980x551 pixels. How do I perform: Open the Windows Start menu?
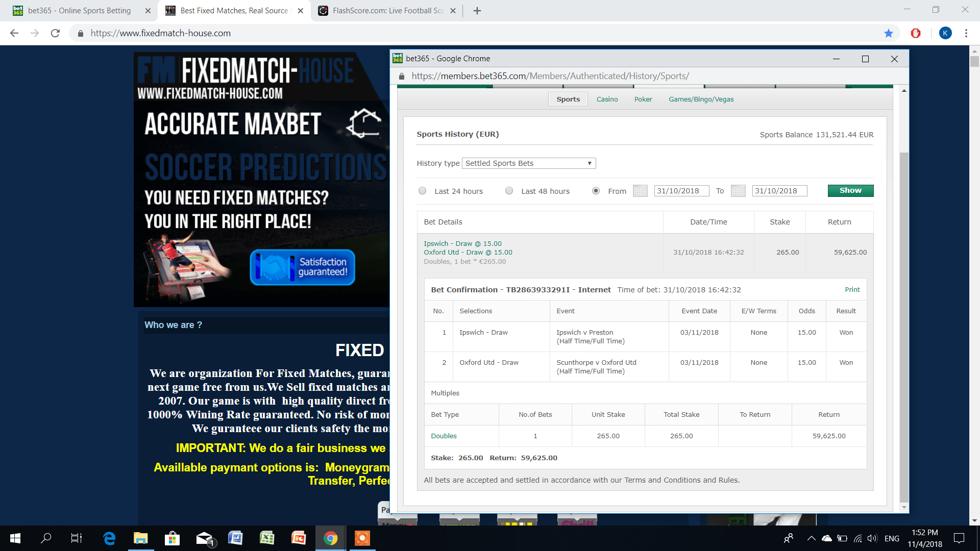[x=15, y=538]
